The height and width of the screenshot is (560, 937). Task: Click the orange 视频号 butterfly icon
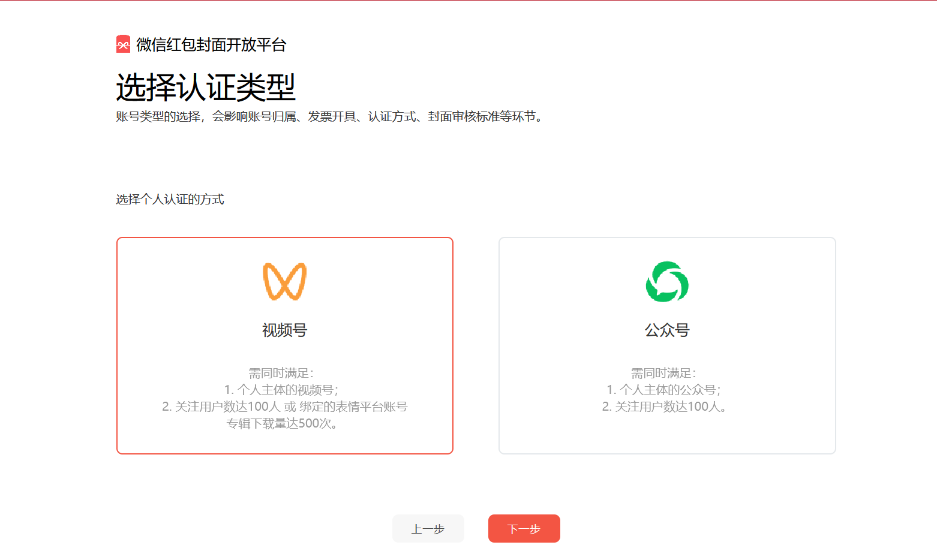point(285,282)
